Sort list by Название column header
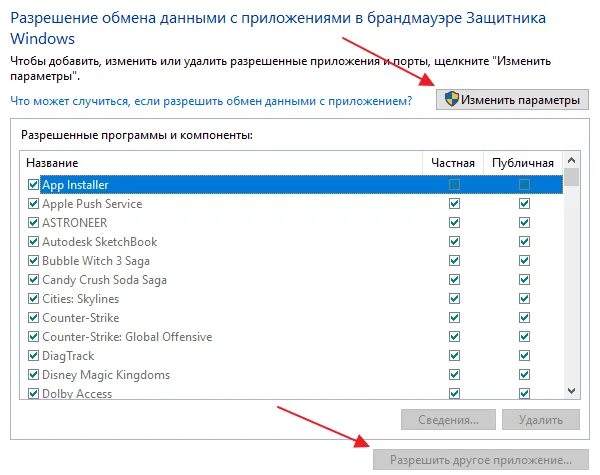This screenshot has width=600, height=475. coord(221,163)
